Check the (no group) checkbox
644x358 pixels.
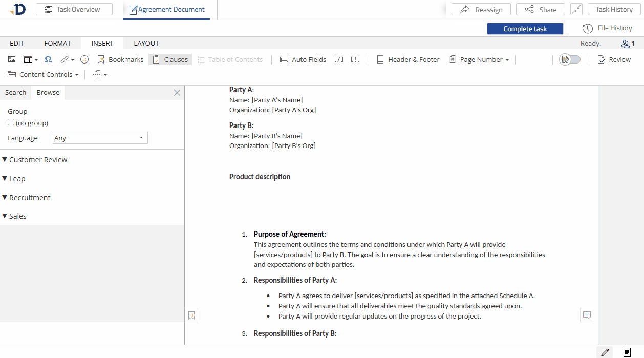point(11,122)
